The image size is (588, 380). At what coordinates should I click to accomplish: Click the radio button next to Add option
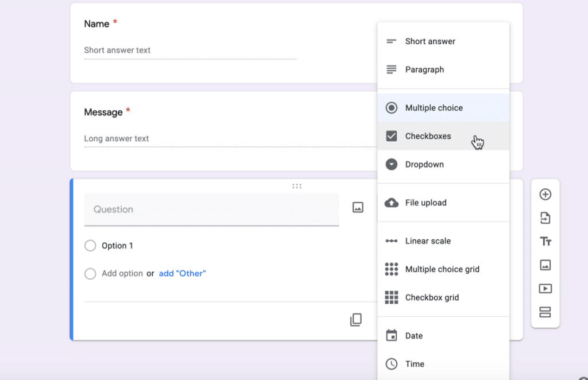click(x=90, y=274)
